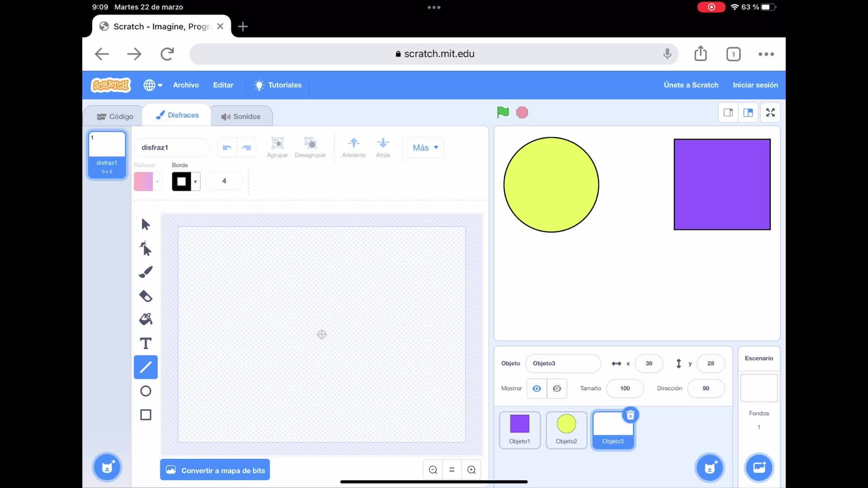868x488 pixels.
Task: Open the Más dropdown
Action: point(425,148)
